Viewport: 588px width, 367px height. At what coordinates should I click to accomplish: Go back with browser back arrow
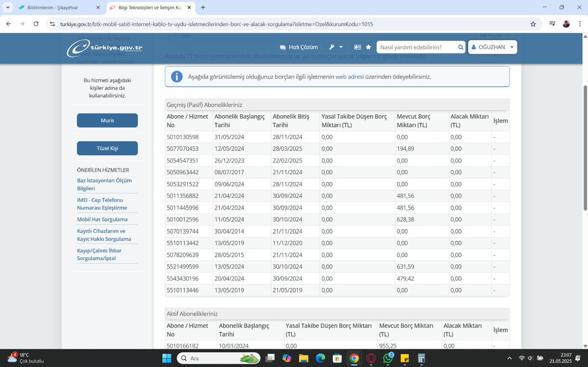tap(8, 24)
